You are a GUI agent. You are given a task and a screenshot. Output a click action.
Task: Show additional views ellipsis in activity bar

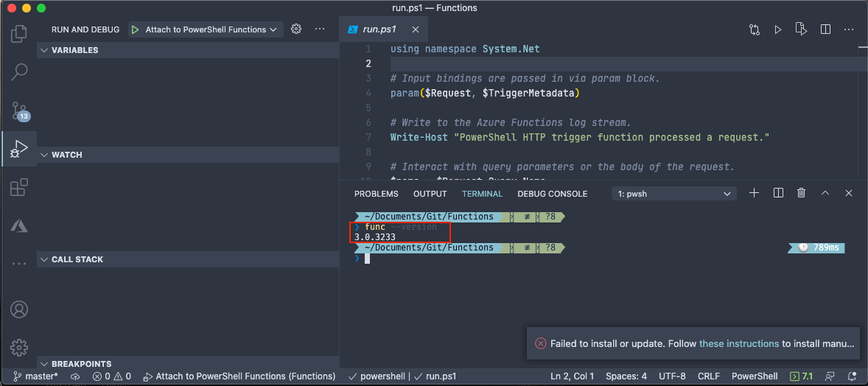[x=19, y=264]
